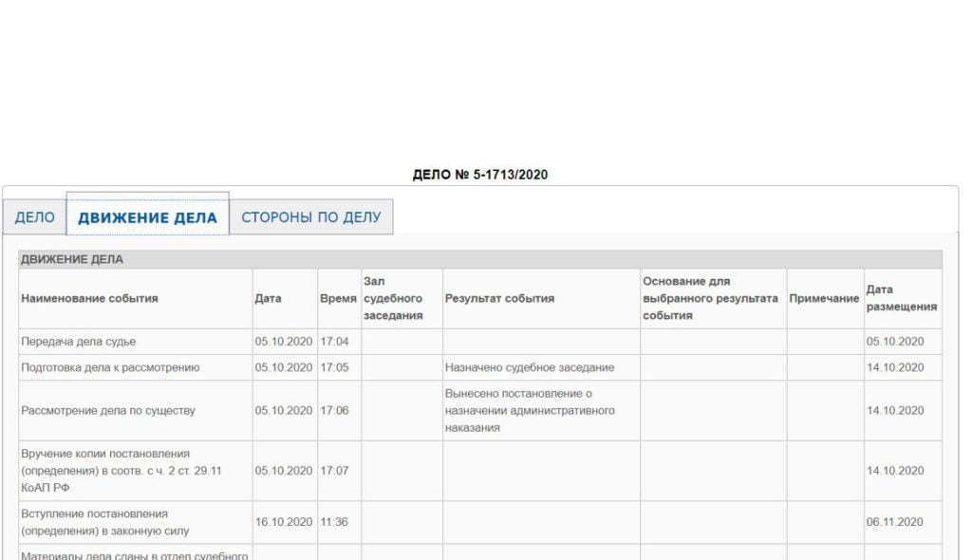Select the "Время" column header
Image resolution: width=972 pixels, height=560 pixels.
click(x=338, y=298)
